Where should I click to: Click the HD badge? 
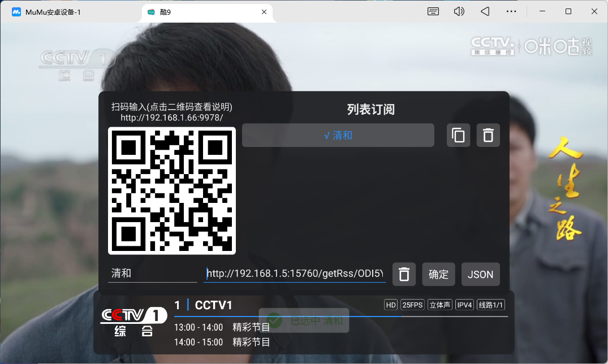(x=391, y=305)
